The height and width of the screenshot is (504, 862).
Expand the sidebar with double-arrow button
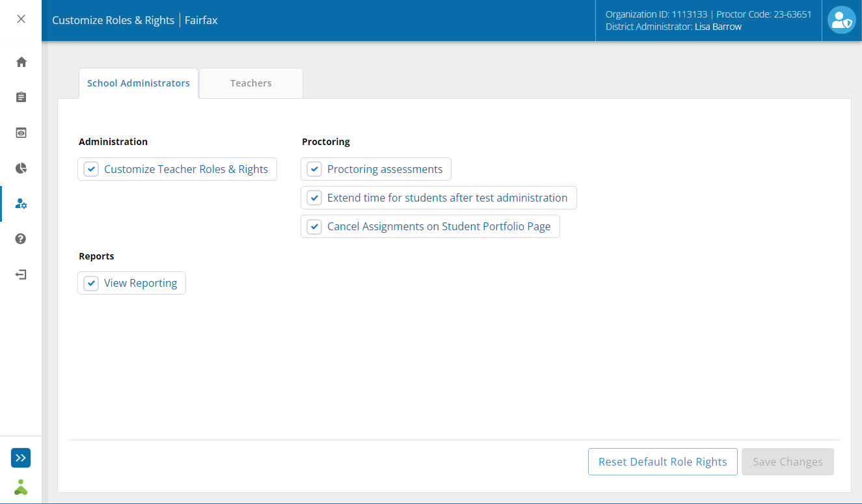click(21, 458)
